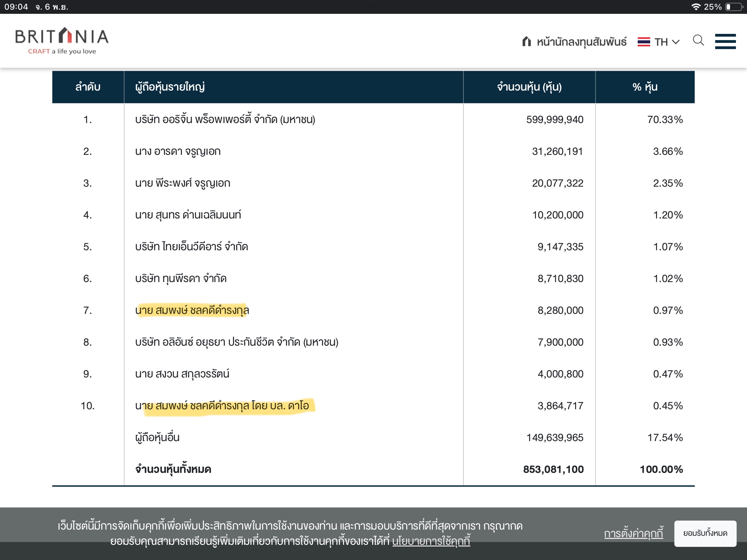The height and width of the screenshot is (560, 747).
Task: Click the ผู้ถือหุ้นรายใหญ่ column header
Action: tap(170, 87)
